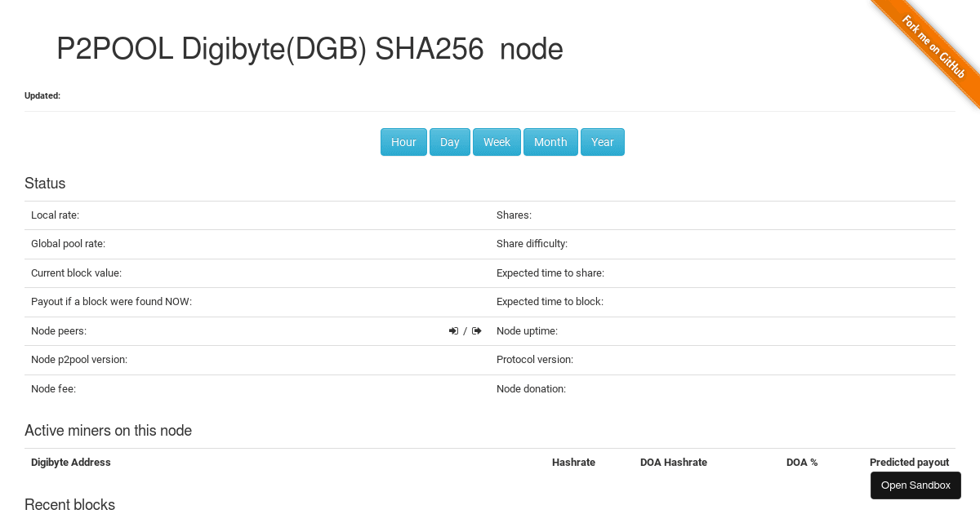Sort by the Hashrate column header
Screen dimensions: 980x514
pyautogui.click(x=573, y=462)
